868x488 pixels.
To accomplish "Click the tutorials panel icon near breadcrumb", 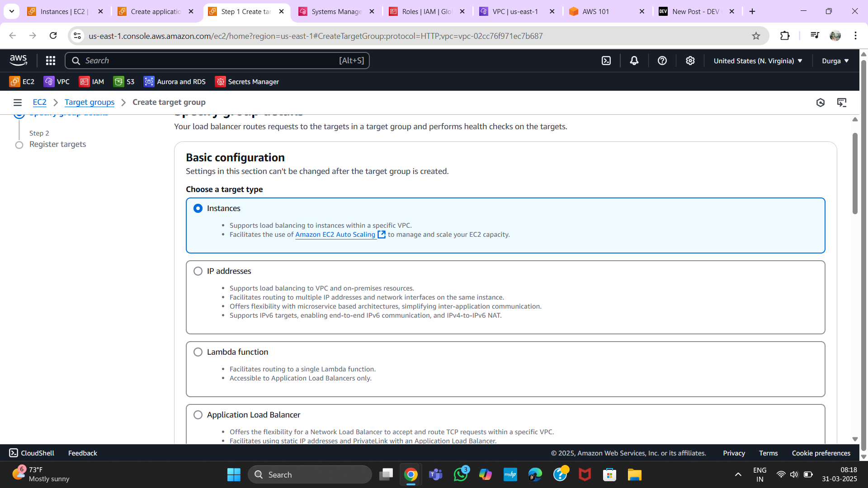I will 842,103.
